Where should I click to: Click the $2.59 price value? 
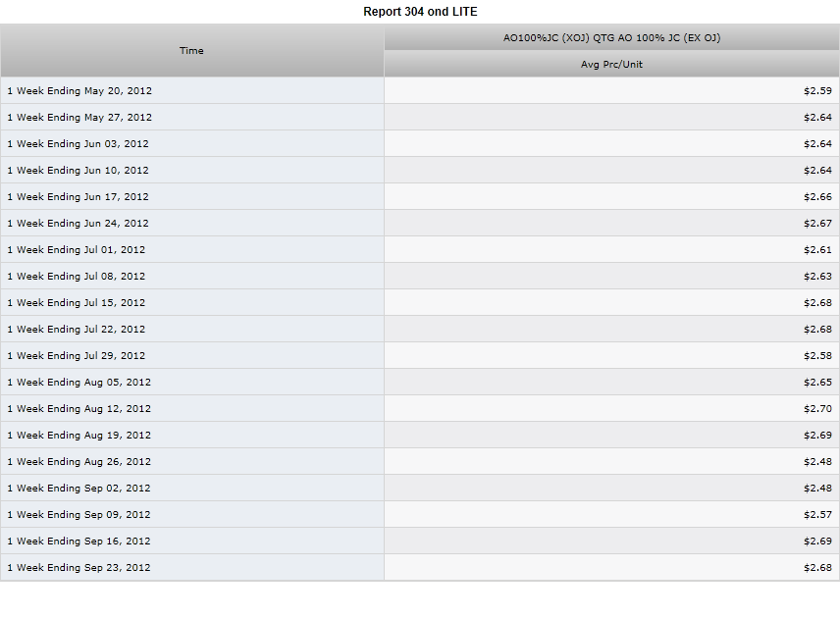point(817,91)
